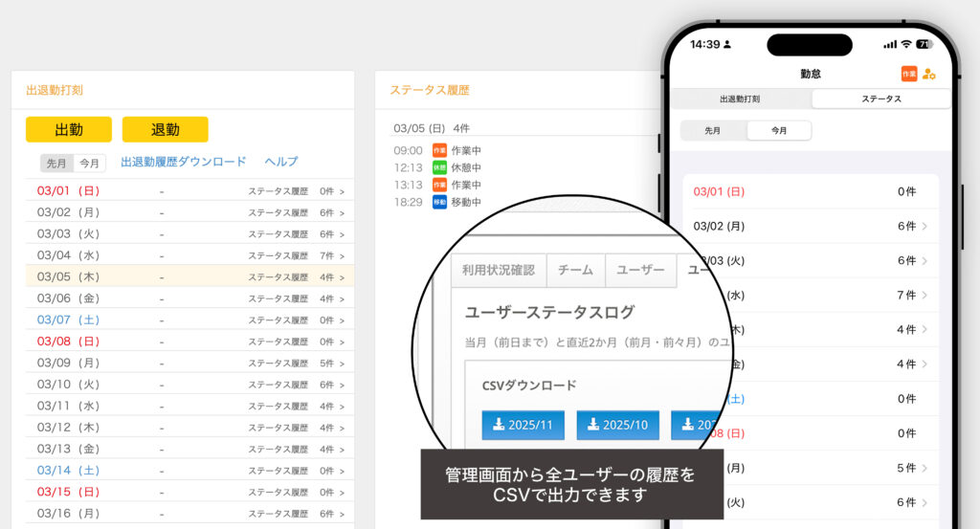980x529 pixels.
Task: Open the 03/02 (月) row chevron on phone
Action: 924,227
